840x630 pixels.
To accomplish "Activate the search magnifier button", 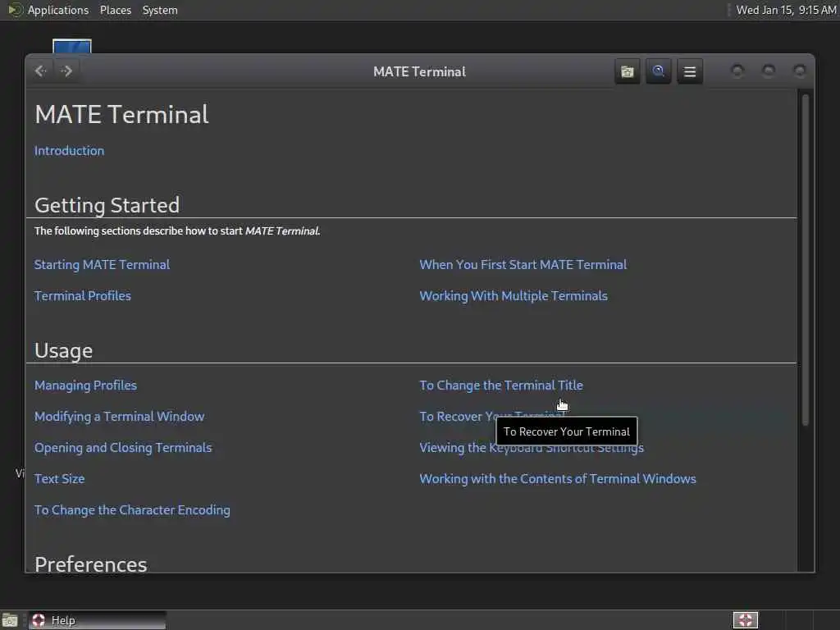I will click(x=659, y=71).
